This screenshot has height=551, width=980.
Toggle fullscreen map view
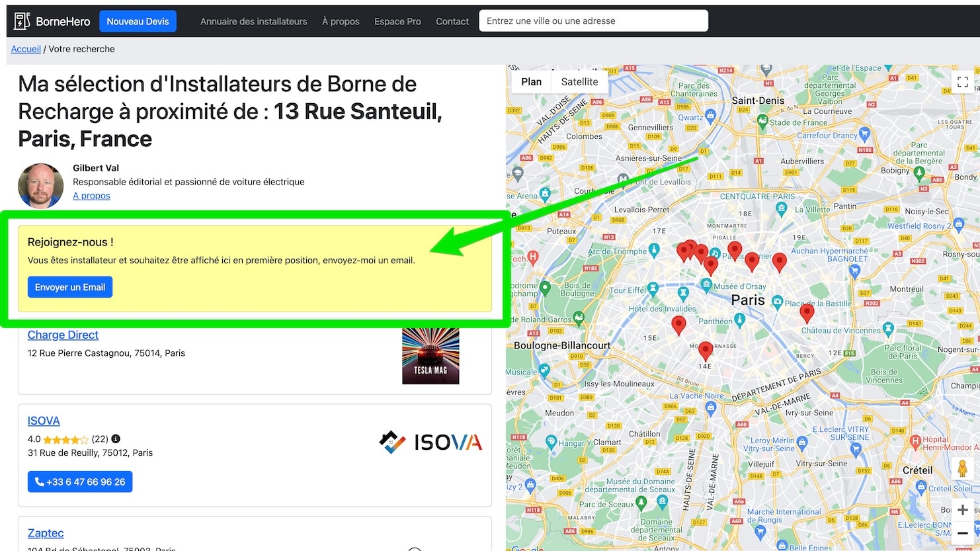(x=962, y=82)
